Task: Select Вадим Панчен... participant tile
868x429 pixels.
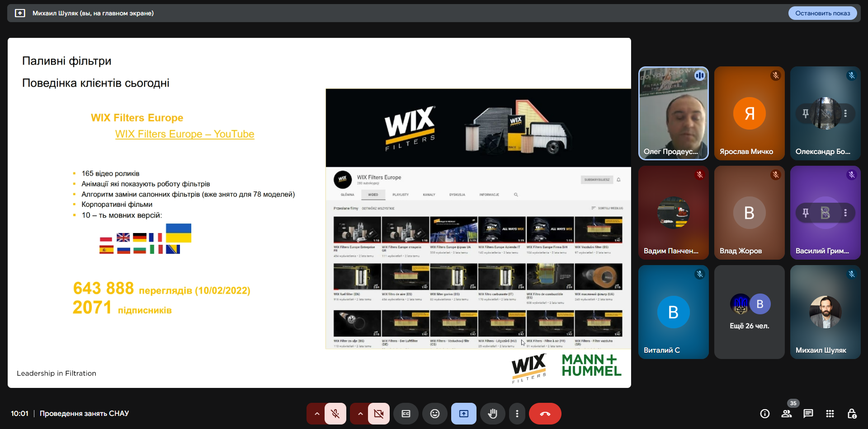Action: point(674,213)
